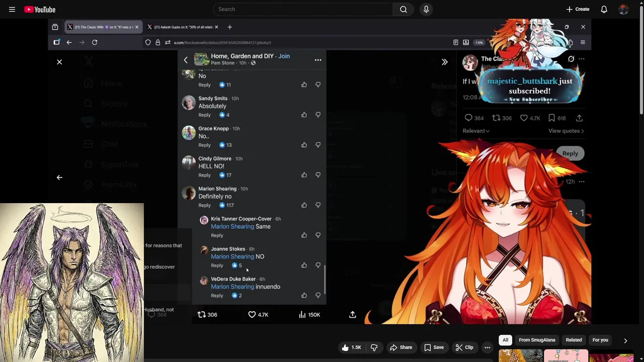
Task: Select the All filter chip
Action: tap(505, 340)
